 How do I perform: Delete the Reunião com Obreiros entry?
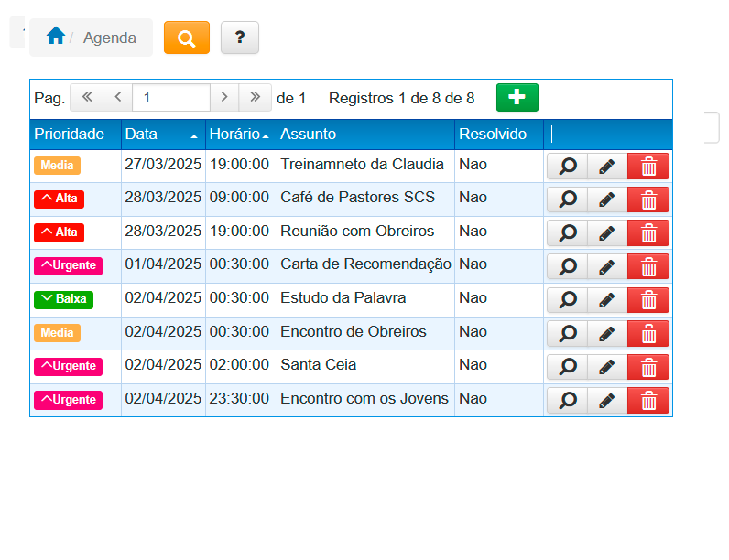click(648, 232)
